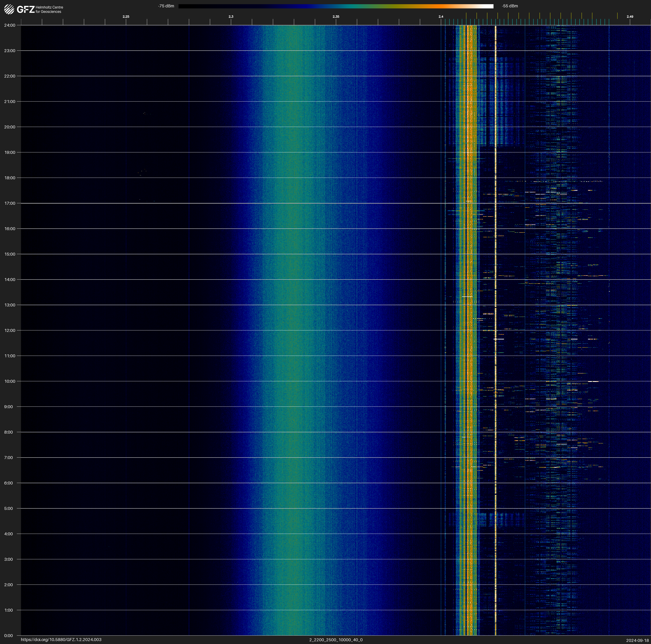The image size is (651, 644).
Task: Click the 24:00 time axis label
Action: pyautogui.click(x=10, y=25)
